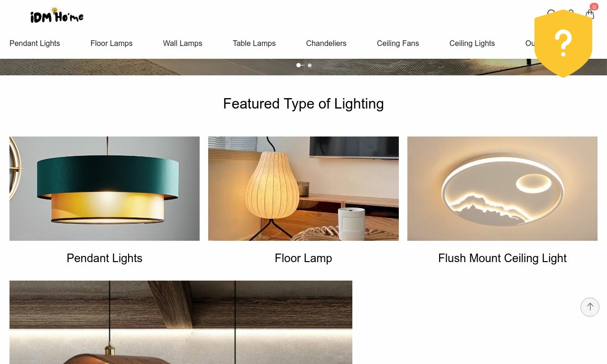Go to the Wall Lamps category

pyautogui.click(x=183, y=43)
